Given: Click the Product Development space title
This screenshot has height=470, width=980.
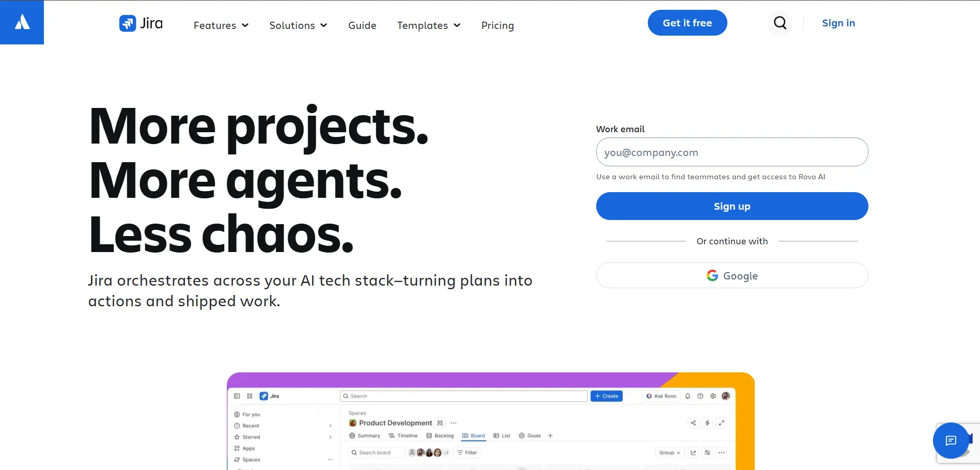Looking at the screenshot, I should pyautogui.click(x=395, y=423).
